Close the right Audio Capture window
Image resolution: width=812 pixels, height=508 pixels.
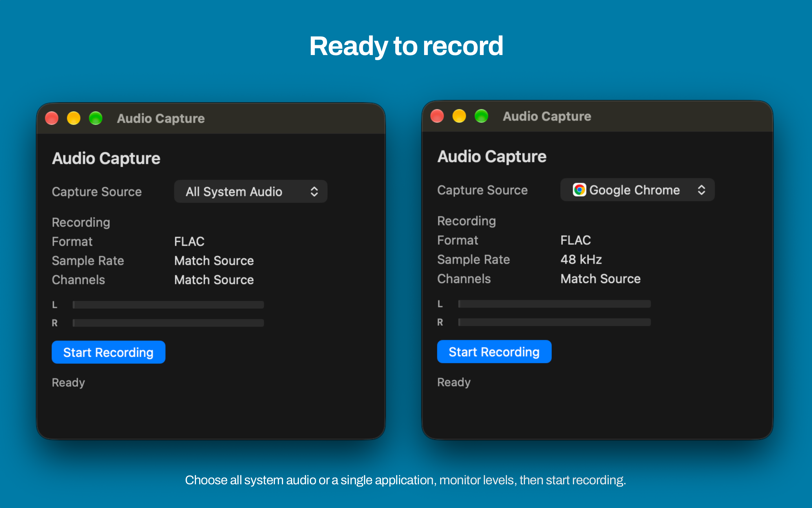pyautogui.click(x=437, y=116)
